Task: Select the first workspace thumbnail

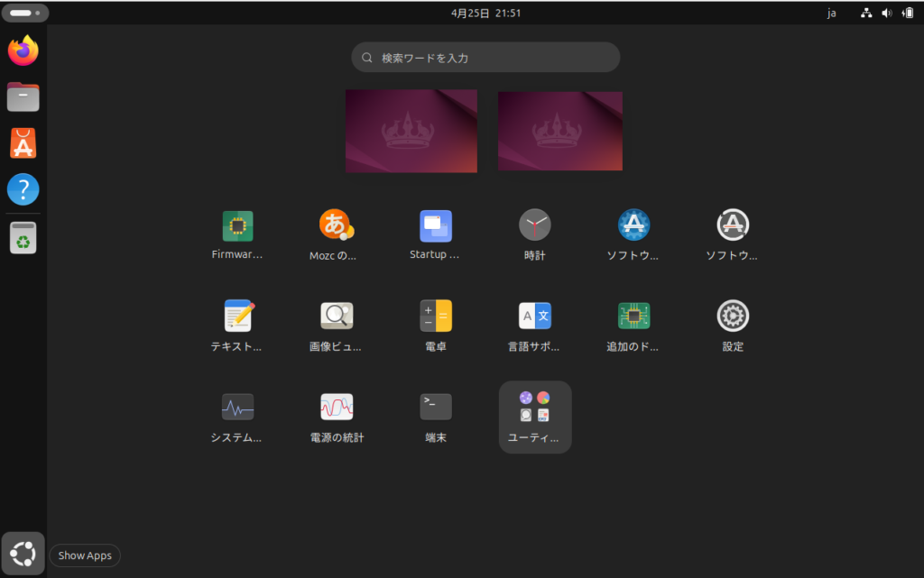Action: click(x=411, y=131)
